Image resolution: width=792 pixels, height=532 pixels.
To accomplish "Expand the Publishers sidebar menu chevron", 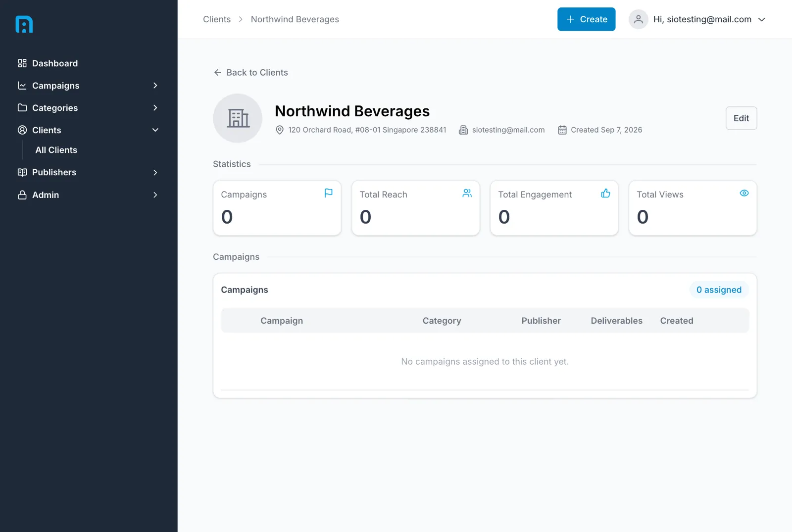I will click(155, 172).
